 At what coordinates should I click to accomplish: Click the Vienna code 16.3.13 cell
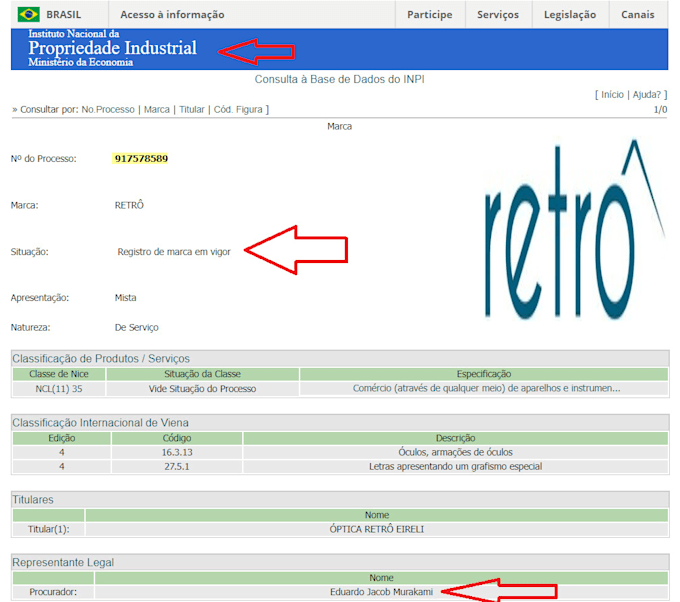tap(177, 452)
